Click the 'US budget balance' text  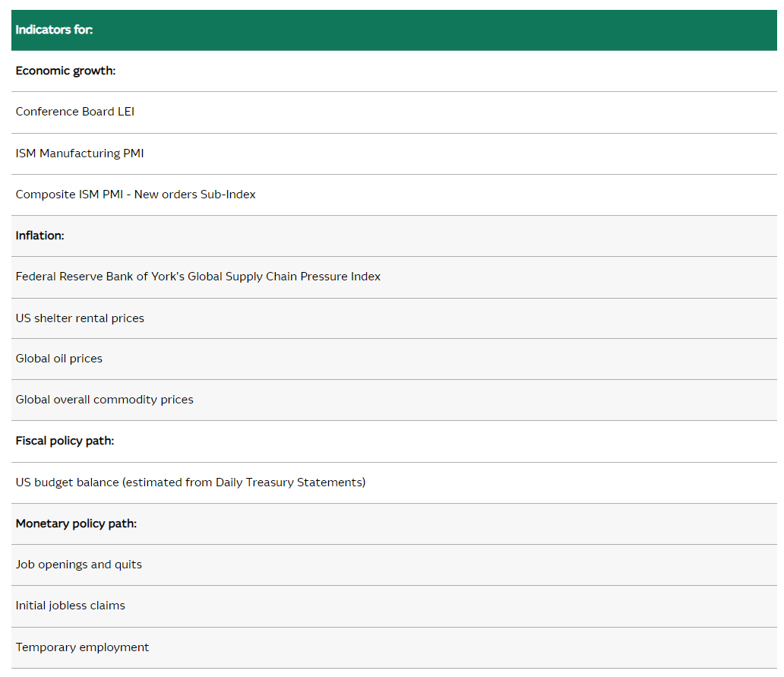[x=68, y=482]
